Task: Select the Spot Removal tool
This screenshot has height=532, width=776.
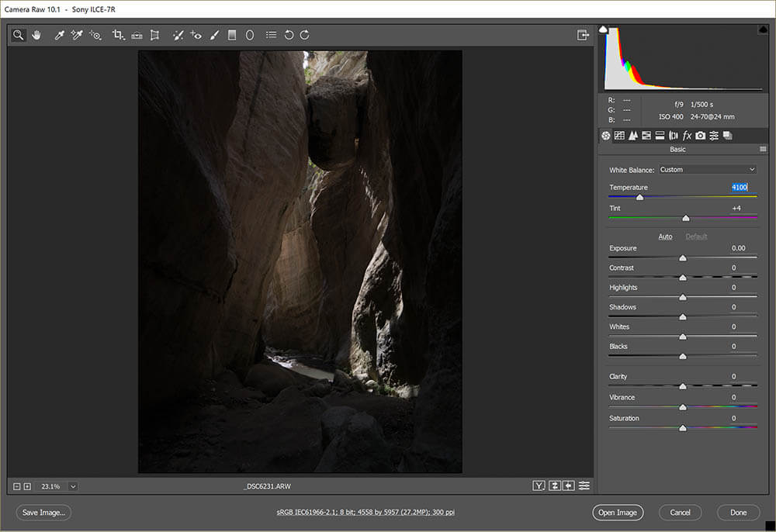Action: [x=177, y=34]
